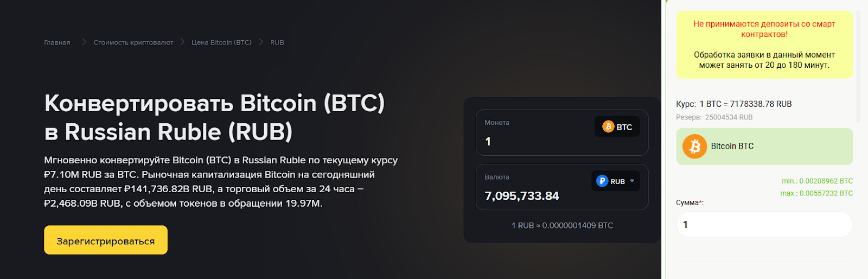Screen dimensions: 868x279
Task: Focus the Сумма input field
Action: (764, 225)
